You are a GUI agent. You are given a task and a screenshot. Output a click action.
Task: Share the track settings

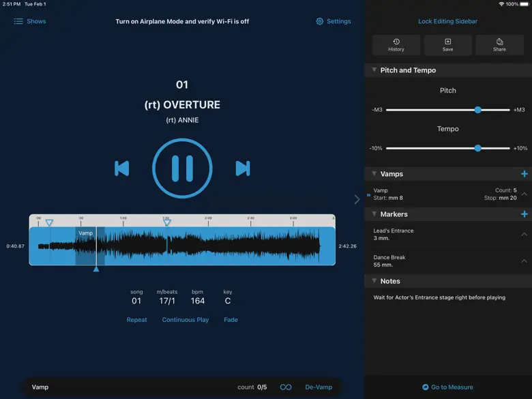coord(499,45)
